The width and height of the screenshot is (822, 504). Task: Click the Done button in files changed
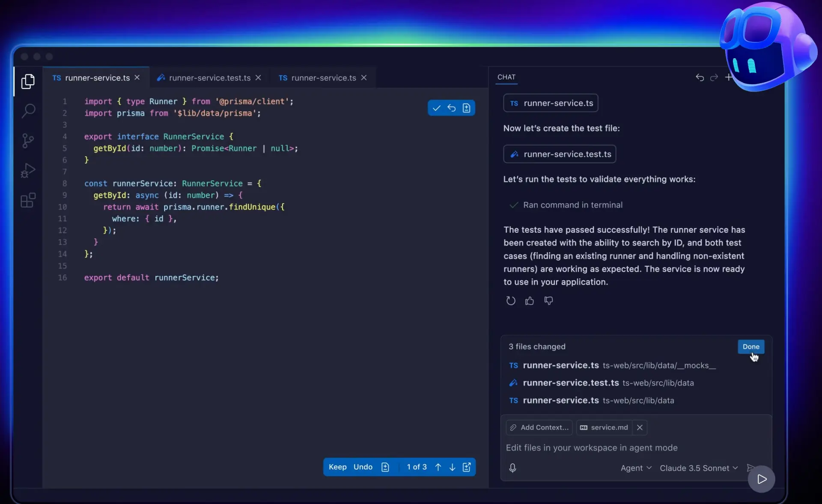(x=751, y=347)
